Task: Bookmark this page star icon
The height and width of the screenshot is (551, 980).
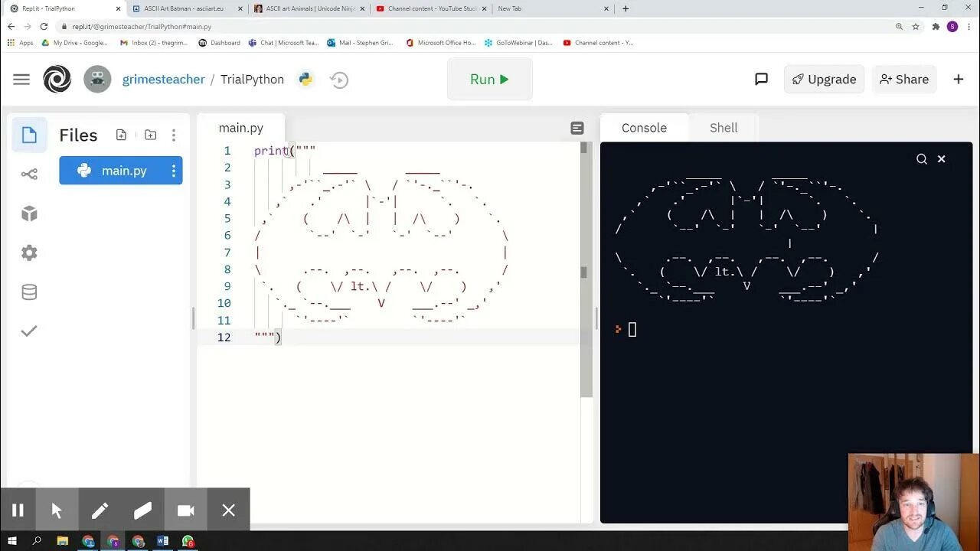Action: tap(916, 26)
